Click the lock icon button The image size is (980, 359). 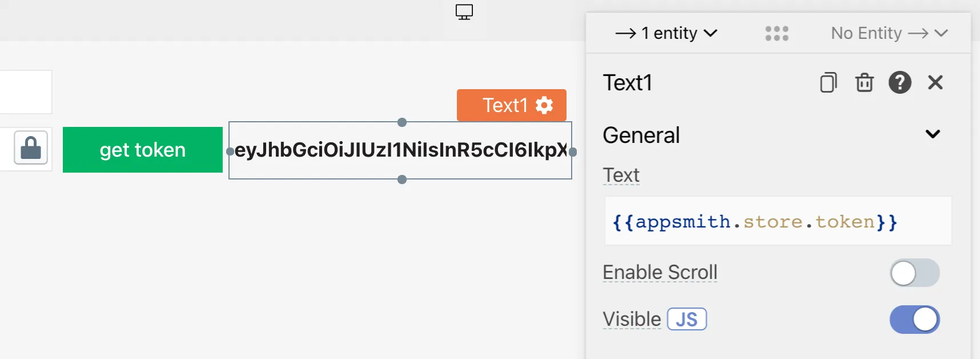(x=31, y=149)
